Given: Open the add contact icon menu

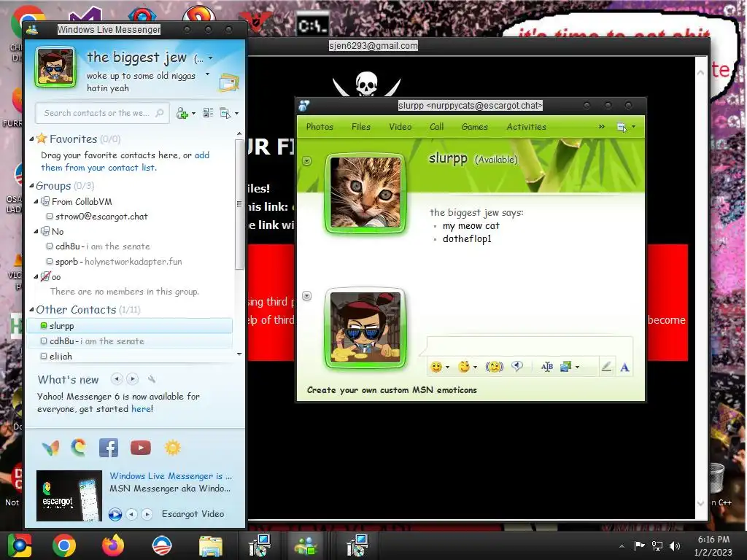Looking at the screenshot, I should pyautogui.click(x=186, y=113).
